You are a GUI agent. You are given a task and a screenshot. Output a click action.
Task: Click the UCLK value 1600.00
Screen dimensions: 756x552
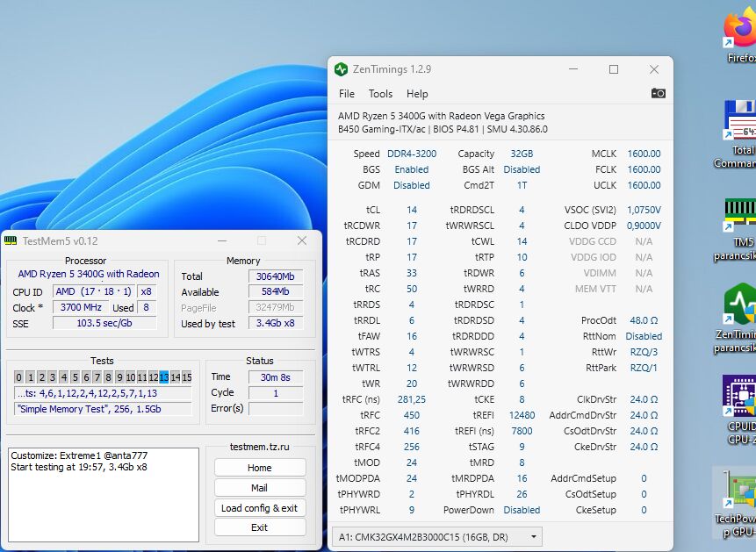644,185
